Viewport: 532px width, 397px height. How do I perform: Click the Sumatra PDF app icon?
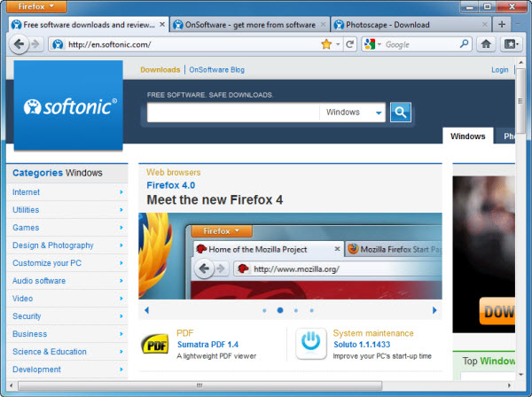(x=154, y=344)
